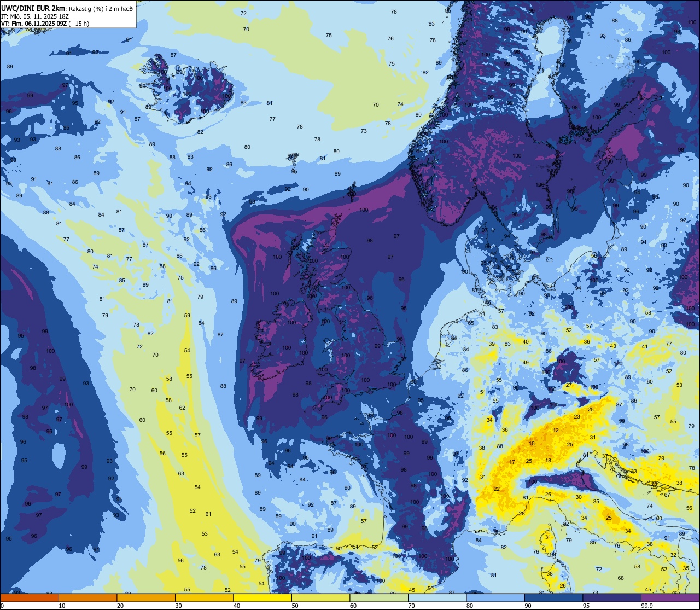700x610 pixels.
Task: Click the '99.9' legend scale label
Action: click(647, 606)
